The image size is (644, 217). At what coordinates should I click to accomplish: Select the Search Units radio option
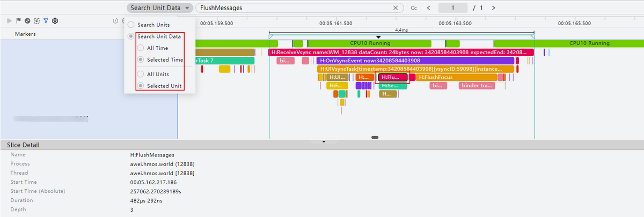point(131,25)
